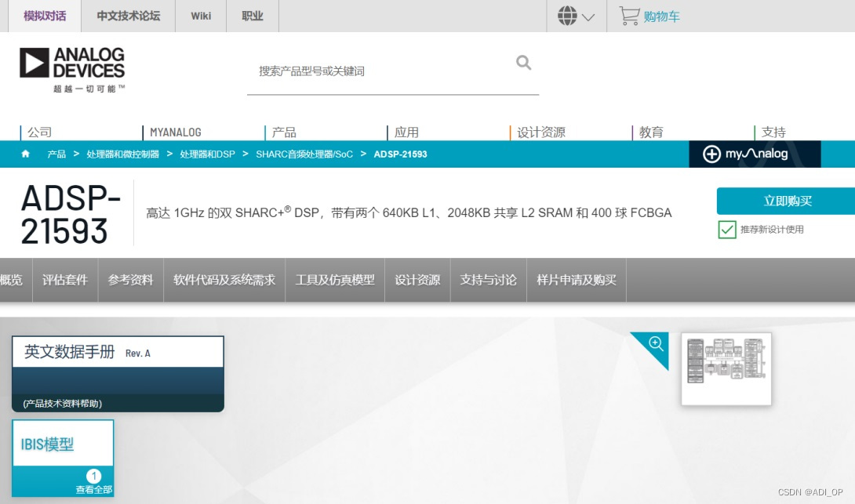The height and width of the screenshot is (504, 855).
Task: Click the breadcrumb home icon
Action: pos(25,154)
